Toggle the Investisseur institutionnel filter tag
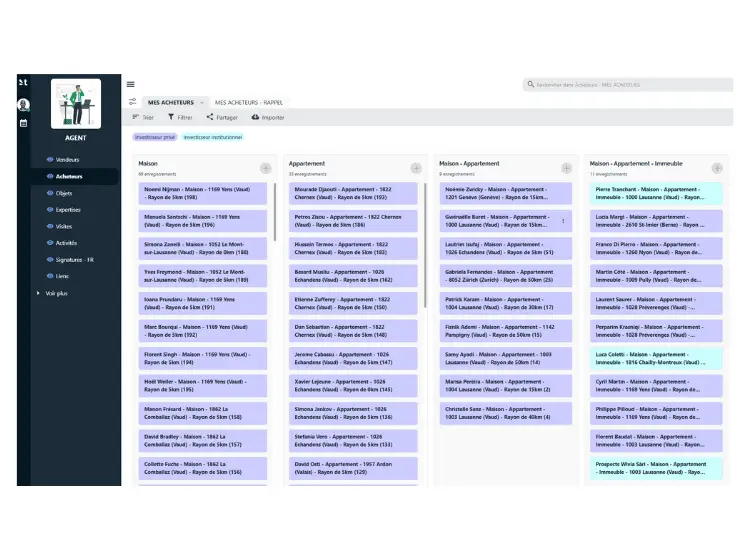This screenshot has height=560, width=750. (212, 137)
